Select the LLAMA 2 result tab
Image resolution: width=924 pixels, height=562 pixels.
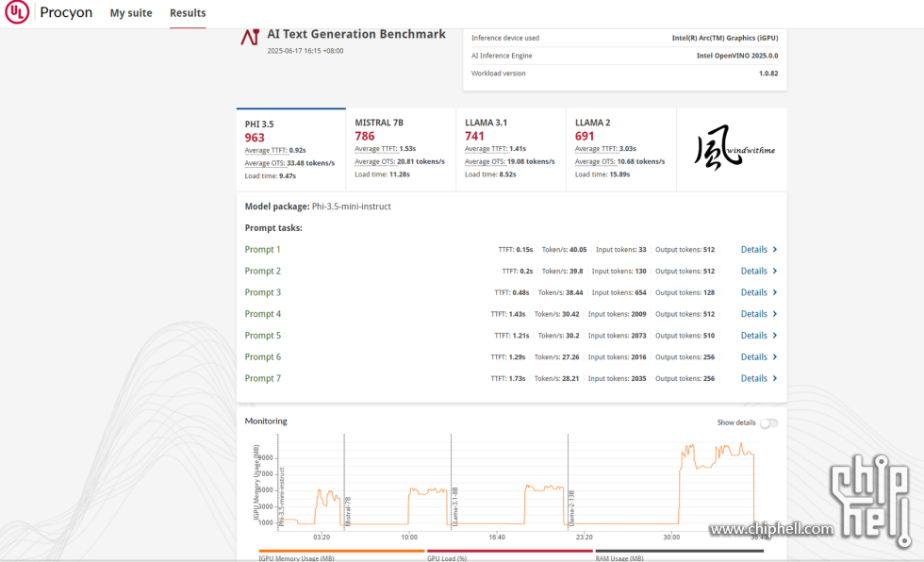tap(621, 150)
